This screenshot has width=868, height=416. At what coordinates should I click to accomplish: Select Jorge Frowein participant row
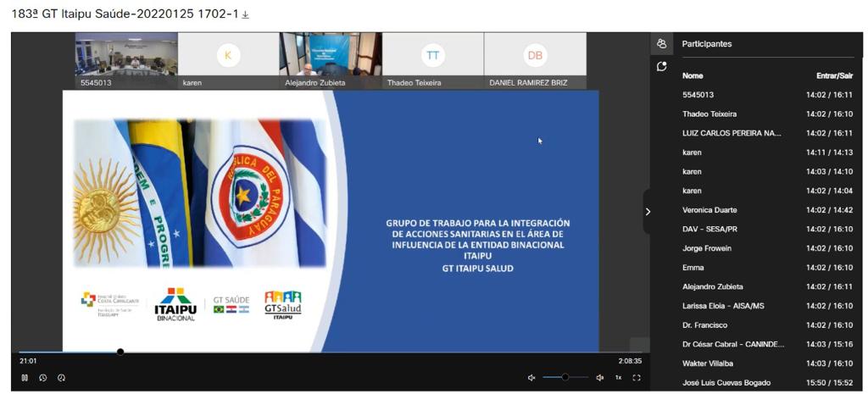coord(767,248)
